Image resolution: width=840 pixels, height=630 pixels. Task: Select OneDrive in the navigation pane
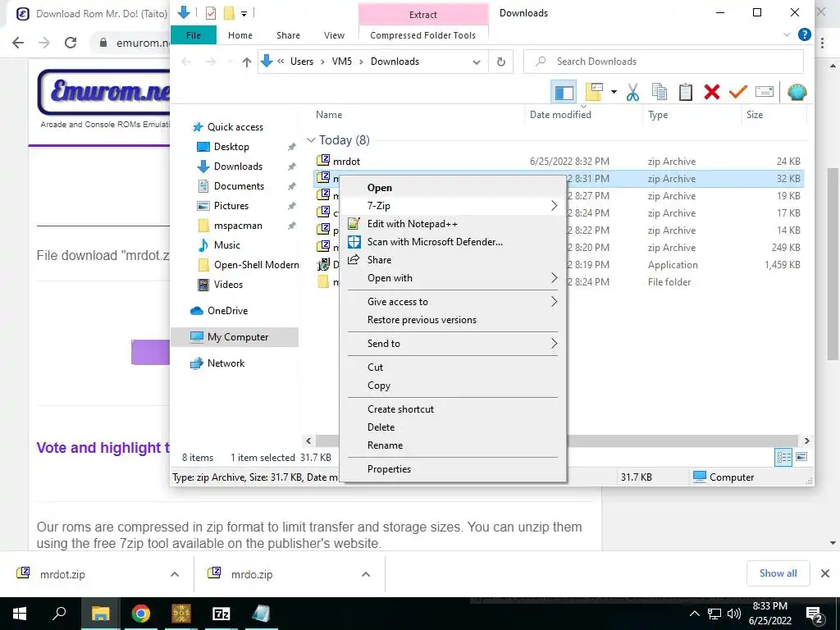pyautogui.click(x=227, y=311)
